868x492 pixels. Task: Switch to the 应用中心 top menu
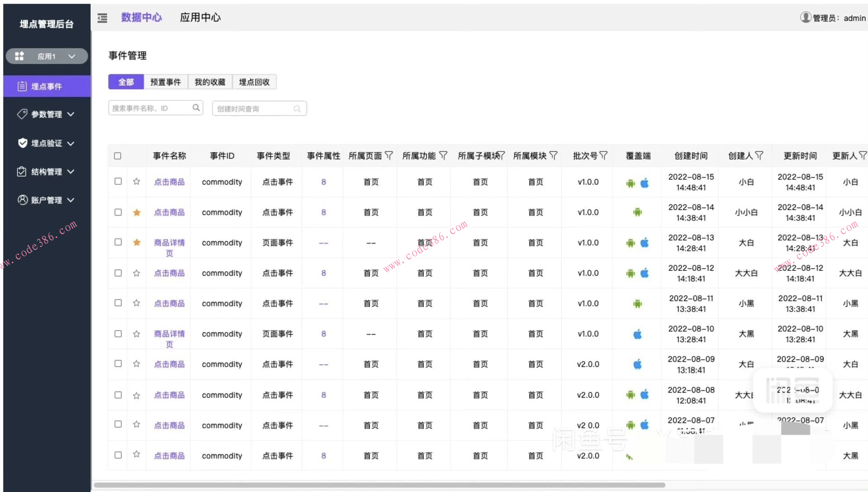(200, 17)
